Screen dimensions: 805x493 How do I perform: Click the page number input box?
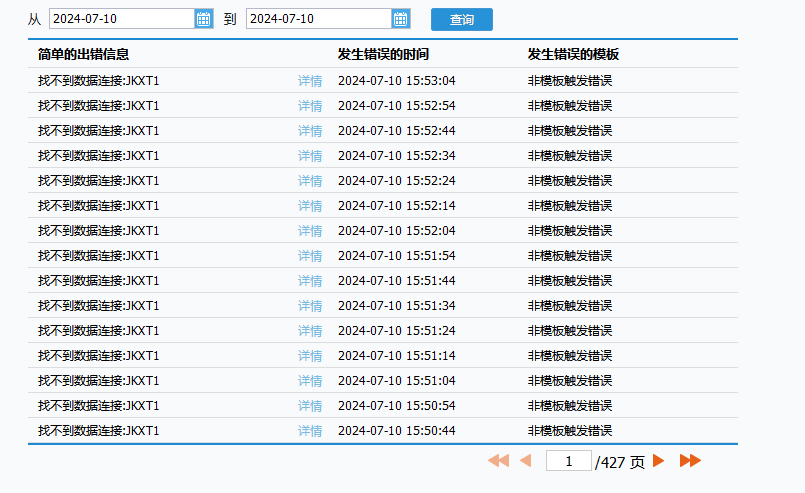pyautogui.click(x=569, y=461)
